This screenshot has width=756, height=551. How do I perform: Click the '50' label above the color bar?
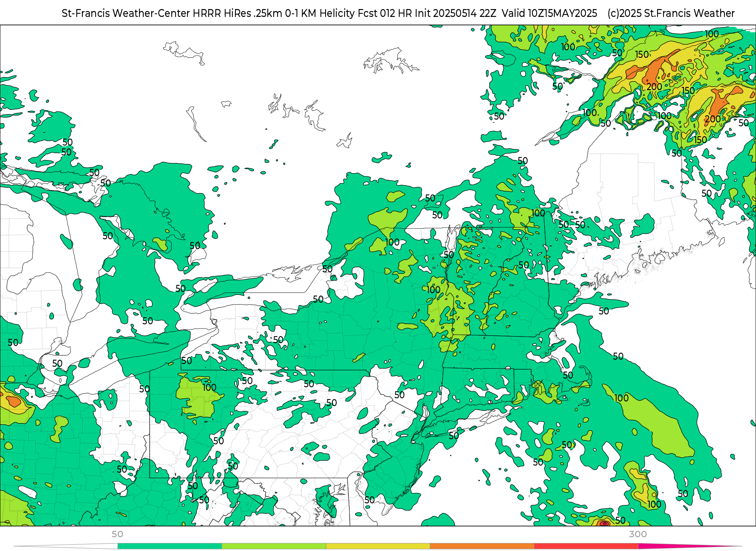coord(117,534)
